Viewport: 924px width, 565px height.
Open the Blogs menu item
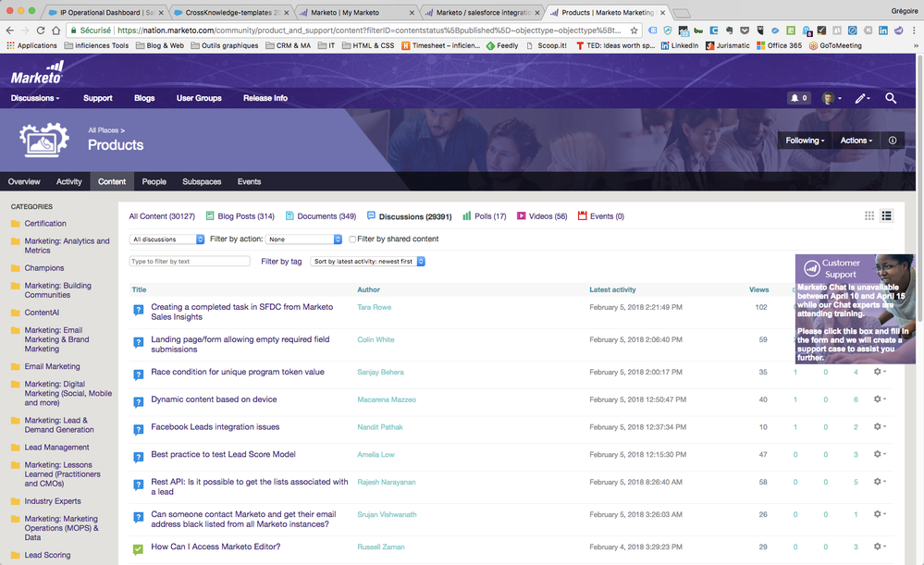(144, 98)
